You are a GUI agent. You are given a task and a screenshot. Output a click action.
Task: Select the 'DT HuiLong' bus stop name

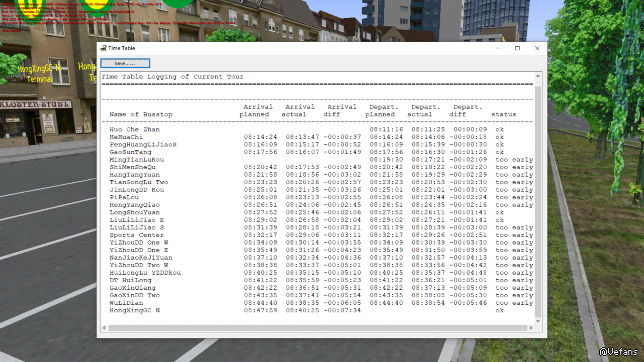(x=131, y=280)
